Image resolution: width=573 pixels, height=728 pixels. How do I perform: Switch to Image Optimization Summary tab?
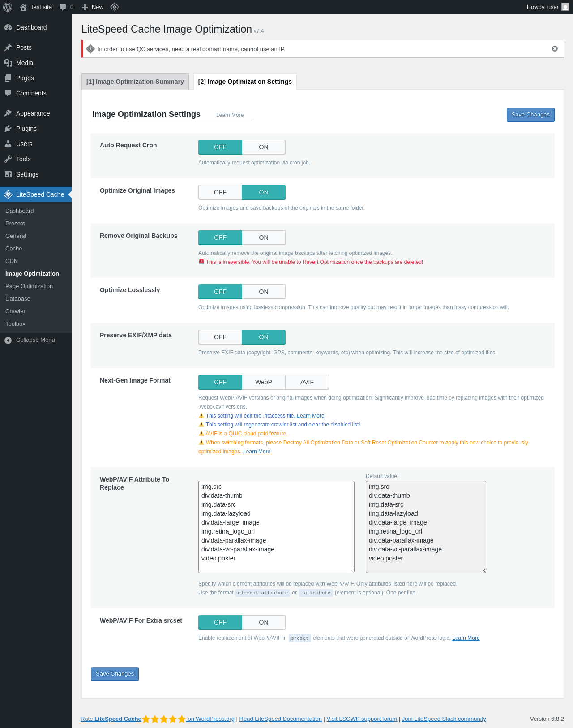click(x=135, y=82)
